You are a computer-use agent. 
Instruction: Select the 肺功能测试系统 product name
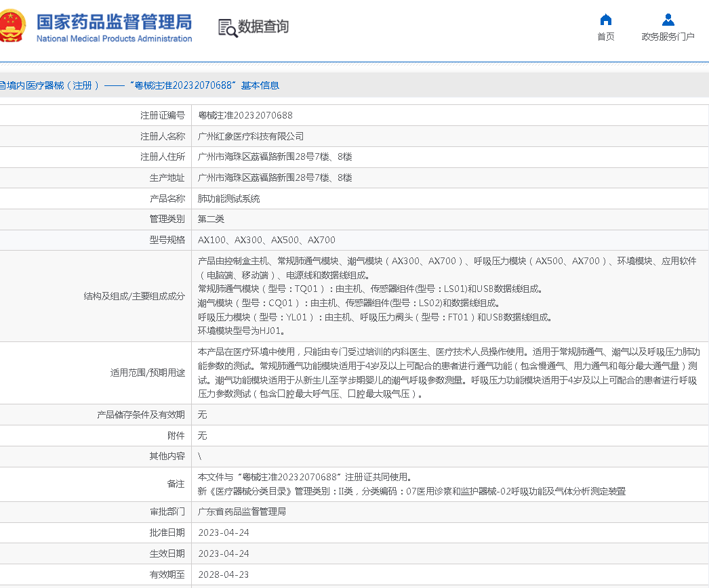229,199
